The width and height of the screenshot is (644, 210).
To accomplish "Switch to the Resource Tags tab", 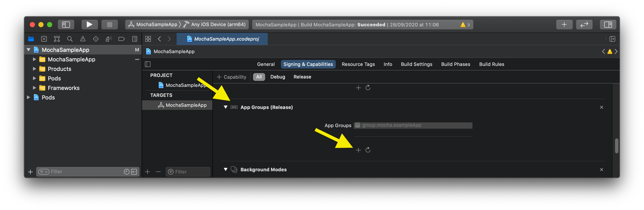I will [x=358, y=64].
